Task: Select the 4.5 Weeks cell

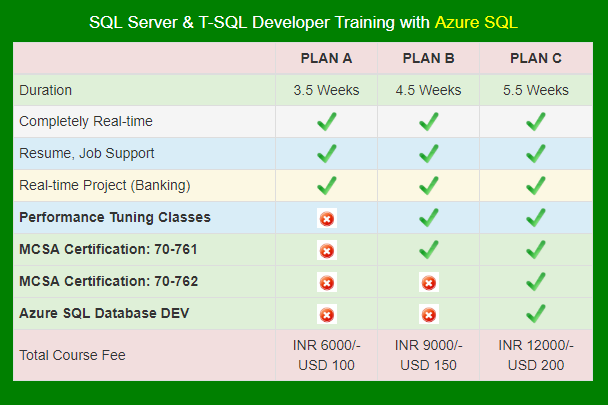Action: (x=428, y=90)
